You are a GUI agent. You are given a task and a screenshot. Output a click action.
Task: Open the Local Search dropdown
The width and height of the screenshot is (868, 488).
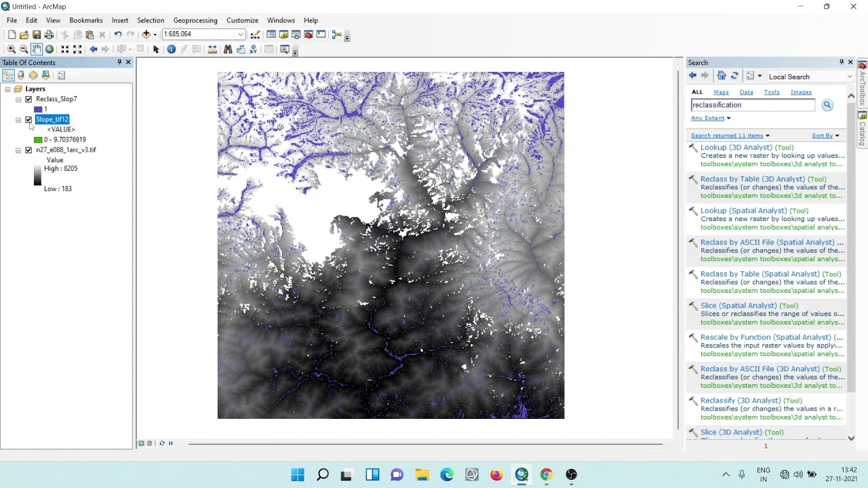850,77
